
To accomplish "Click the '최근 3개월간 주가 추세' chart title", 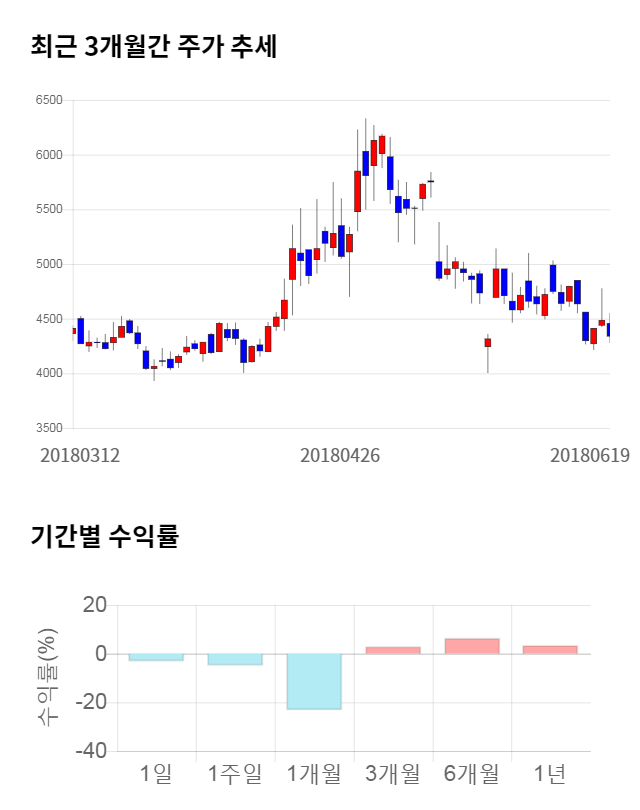I will (x=153, y=46).
